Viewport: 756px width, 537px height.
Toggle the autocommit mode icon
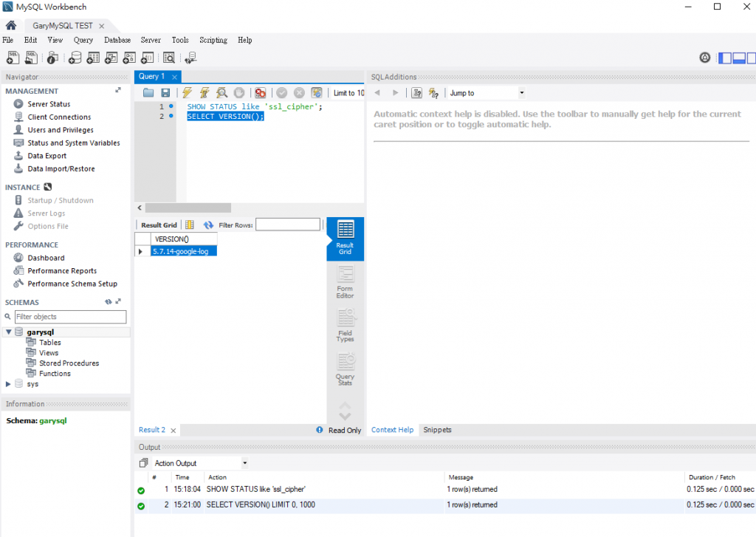[x=316, y=92]
